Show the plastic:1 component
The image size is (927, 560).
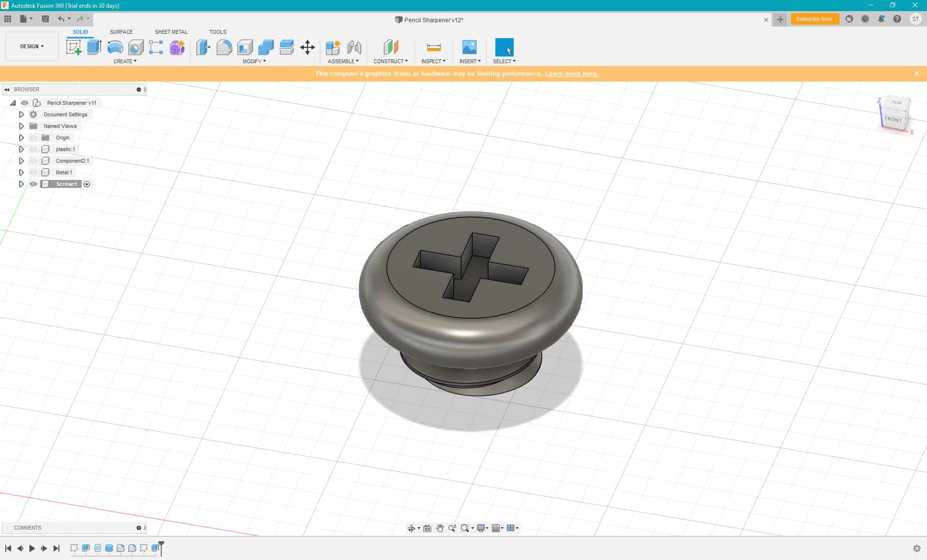click(x=33, y=149)
